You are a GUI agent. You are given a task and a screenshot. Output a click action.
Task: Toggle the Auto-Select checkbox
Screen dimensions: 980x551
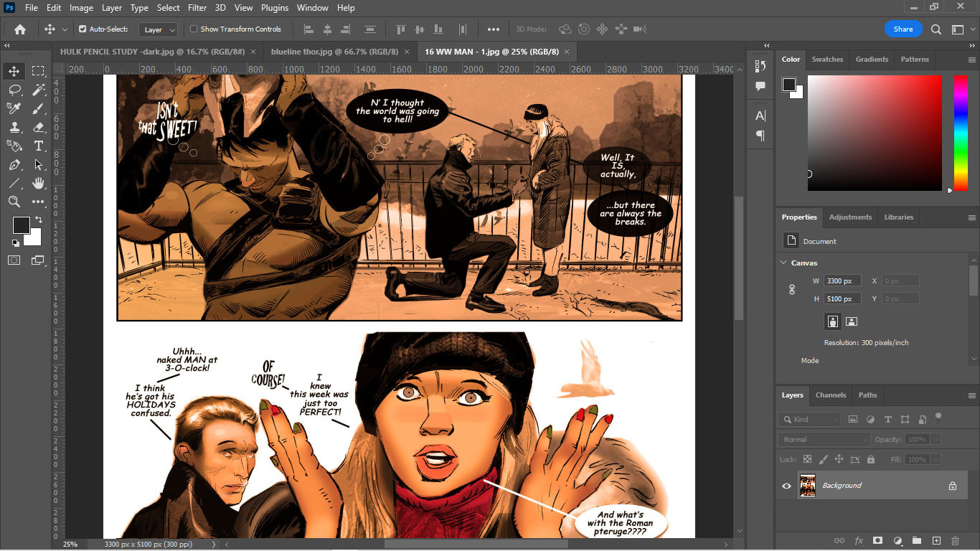pyautogui.click(x=83, y=29)
